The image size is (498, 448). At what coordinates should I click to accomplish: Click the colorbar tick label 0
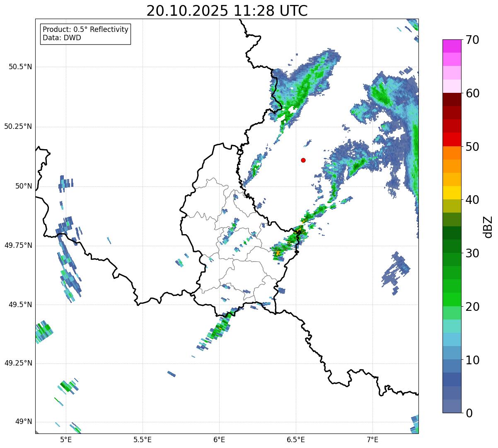pos(469,413)
